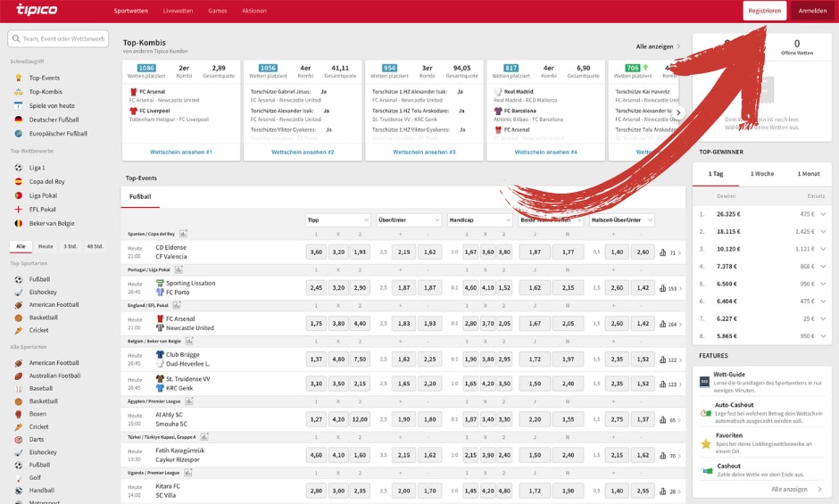This screenshot has width=839, height=504.
Task: Open Spiele von heute calendar icon
Action: [x=19, y=105]
